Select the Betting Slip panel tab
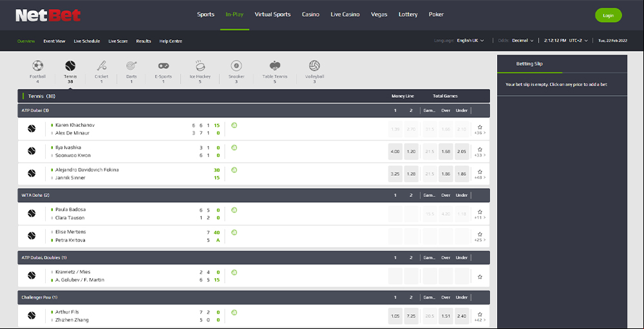 click(529, 64)
